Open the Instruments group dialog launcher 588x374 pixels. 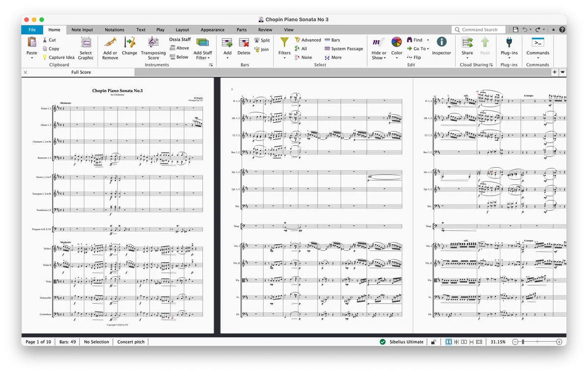211,65
